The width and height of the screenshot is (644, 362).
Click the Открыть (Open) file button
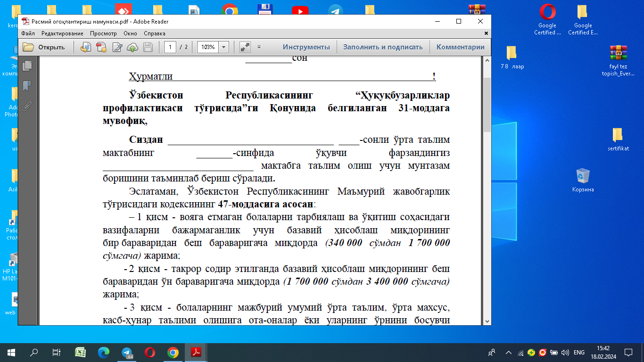click(44, 47)
